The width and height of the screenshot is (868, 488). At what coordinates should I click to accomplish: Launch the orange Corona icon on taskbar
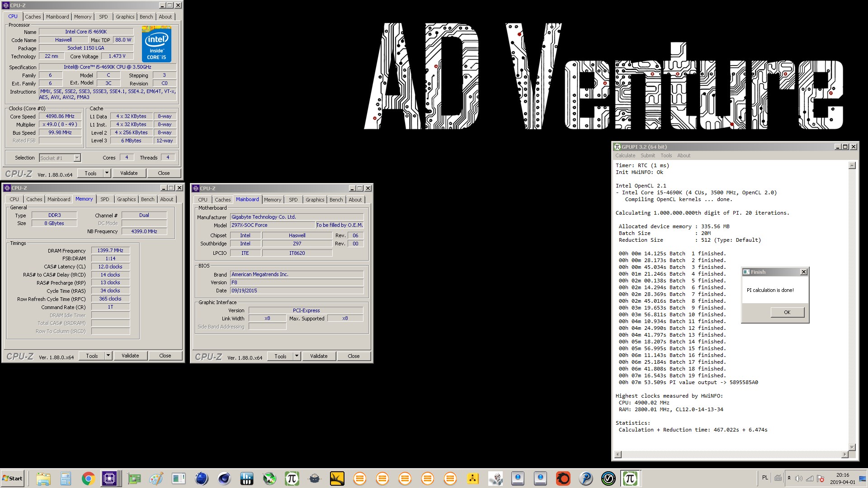tap(563, 479)
